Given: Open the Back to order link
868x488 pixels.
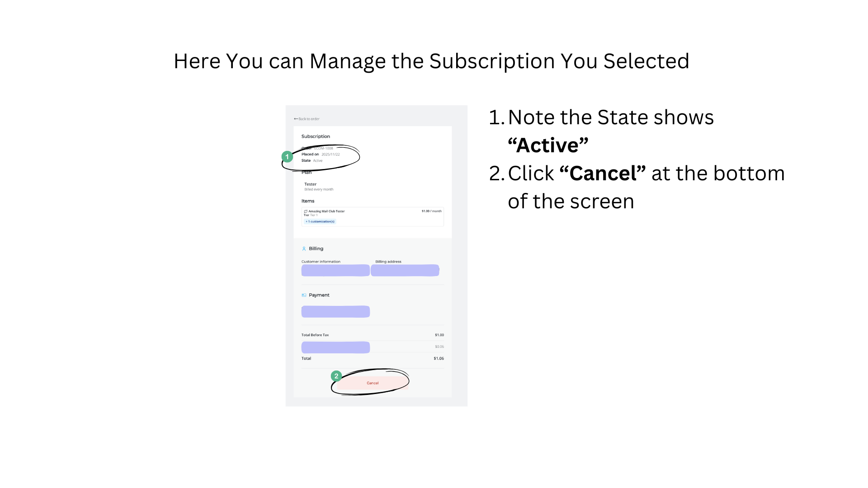Looking at the screenshot, I should [x=309, y=119].
